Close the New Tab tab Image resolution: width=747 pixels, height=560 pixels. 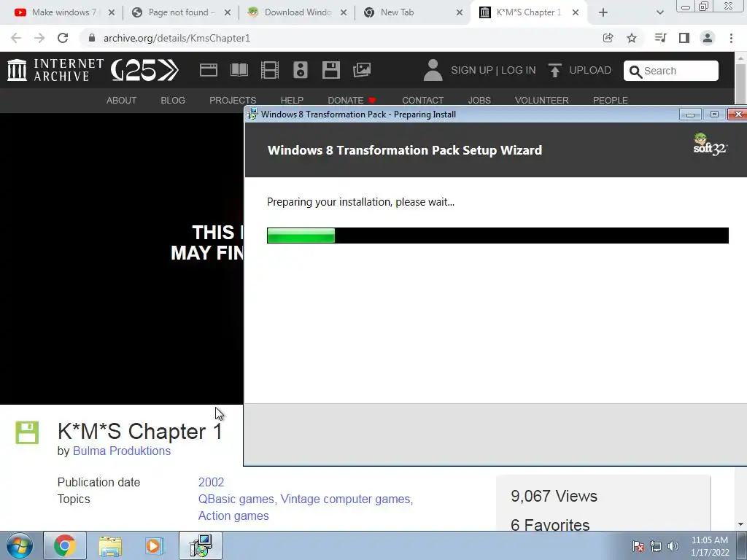pyautogui.click(x=460, y=12)
